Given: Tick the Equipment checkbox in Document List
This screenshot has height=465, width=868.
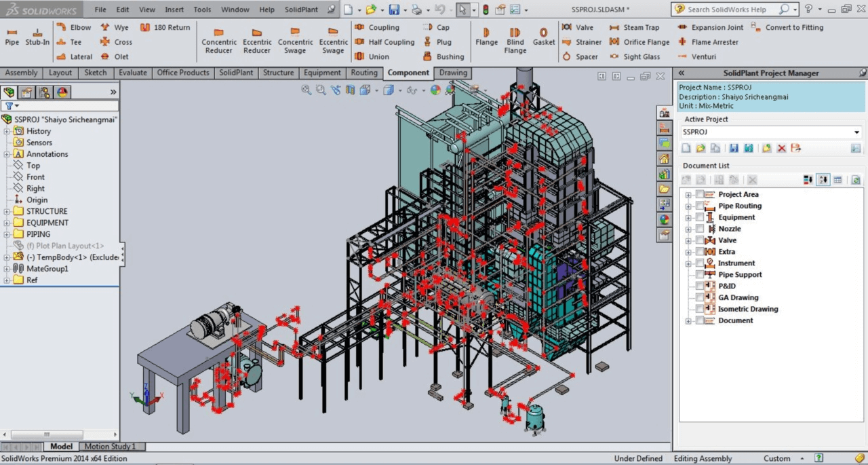Looking at the screenshot, I should click(700, 217).
